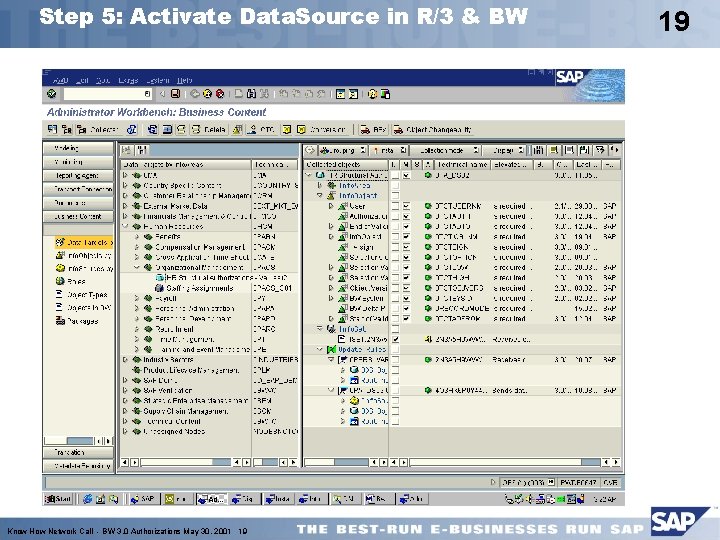Click the yellow Exit icon in standard toolbar
This screenshot has height=540, width=720.
208,94
